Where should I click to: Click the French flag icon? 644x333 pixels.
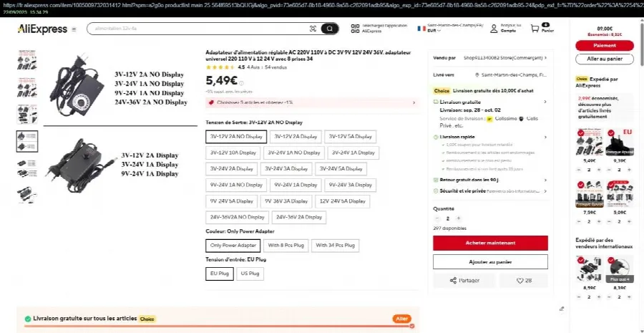click(x=421, y=29)
